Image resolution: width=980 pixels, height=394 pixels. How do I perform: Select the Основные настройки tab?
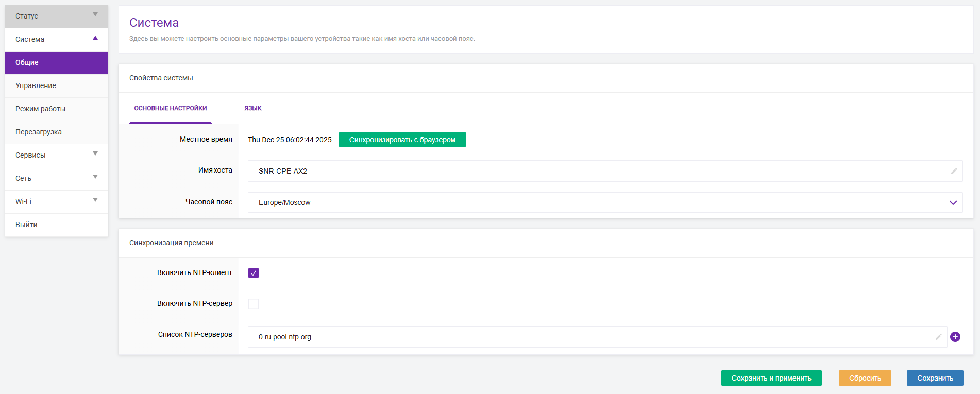(x=171, y=108)
